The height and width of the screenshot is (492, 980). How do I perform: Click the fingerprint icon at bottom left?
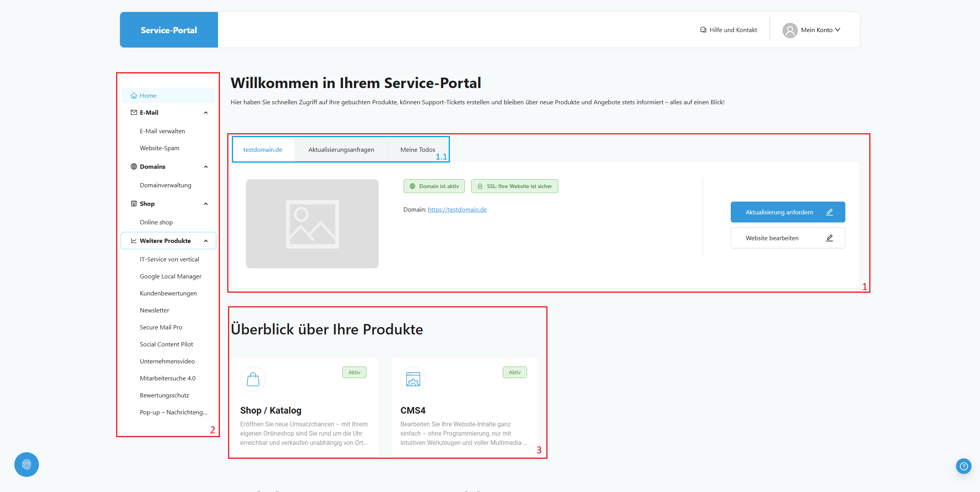[x=26, y=465]
